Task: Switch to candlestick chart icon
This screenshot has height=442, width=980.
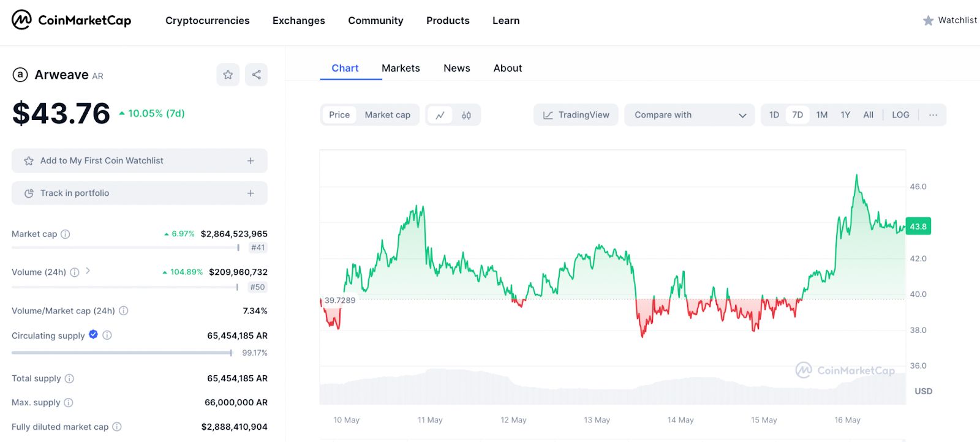Action: tap(466, 115)
